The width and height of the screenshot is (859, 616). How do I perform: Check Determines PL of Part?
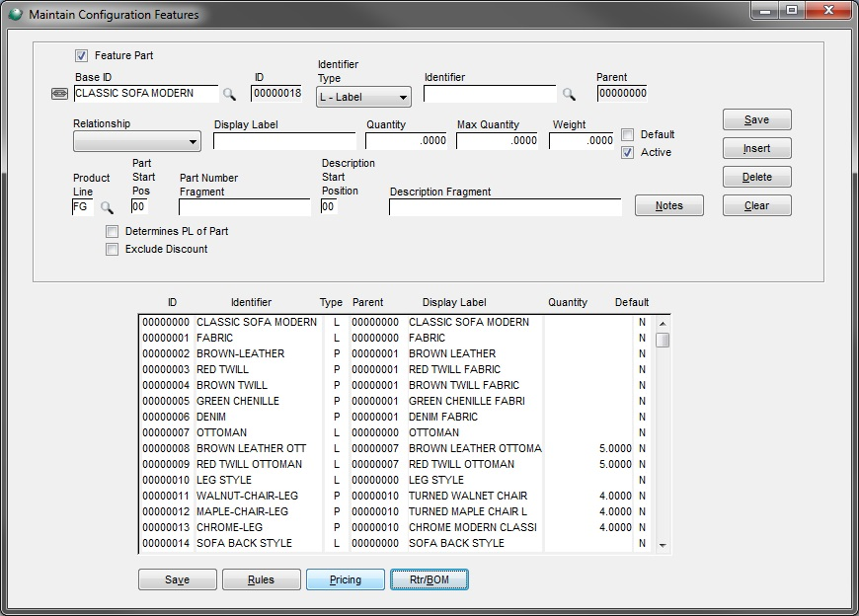112,232
